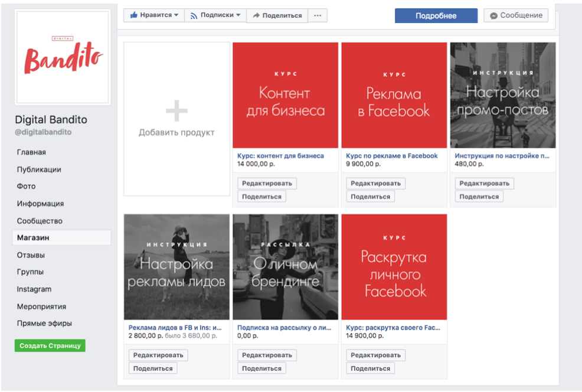Click Поделиться under the 480,00 р. product
The image size is (582, 392).
coord(479,197)
